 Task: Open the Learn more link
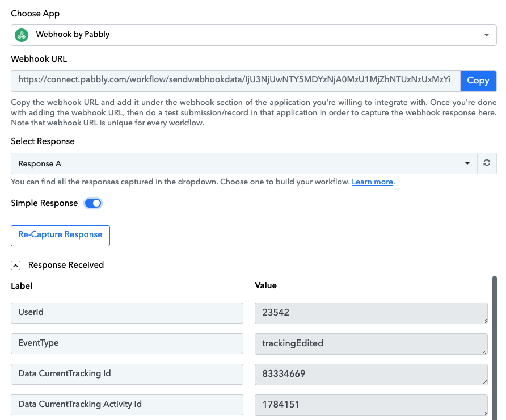(x=372, y=182)
